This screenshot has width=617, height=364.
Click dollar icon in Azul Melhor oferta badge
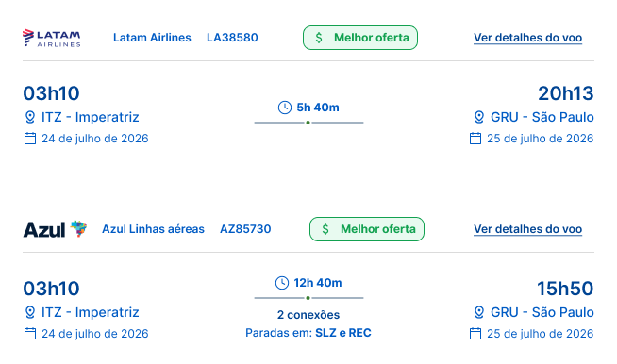325,229
